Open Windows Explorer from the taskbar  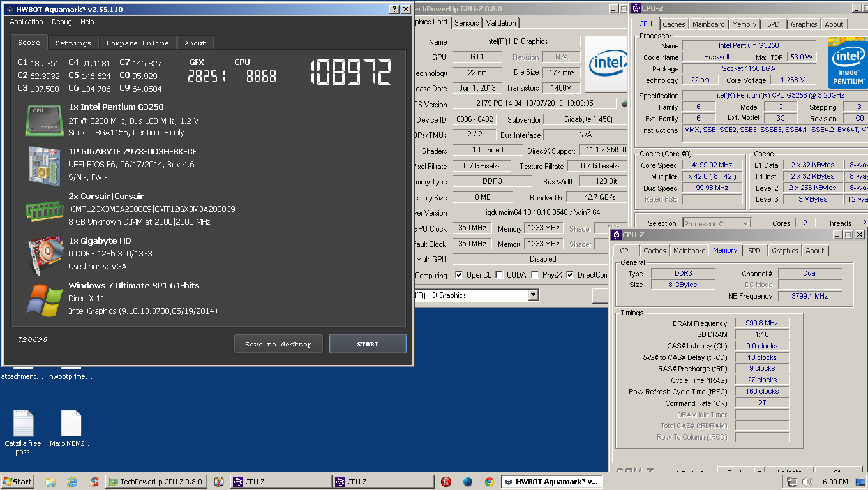[x=50, y=482]
